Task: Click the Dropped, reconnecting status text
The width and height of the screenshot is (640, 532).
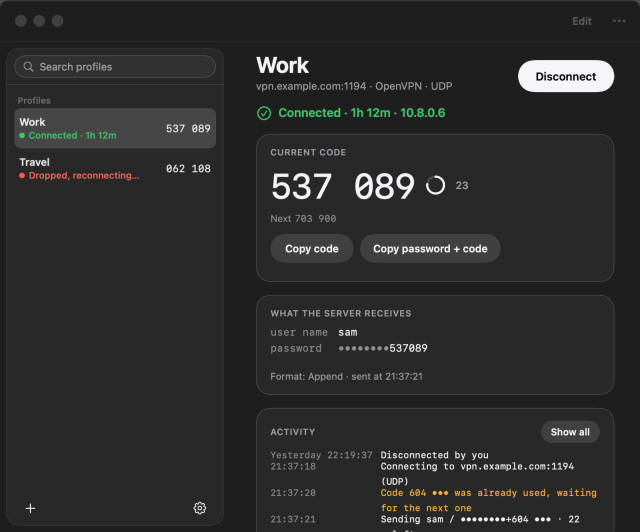Action: 84,176
